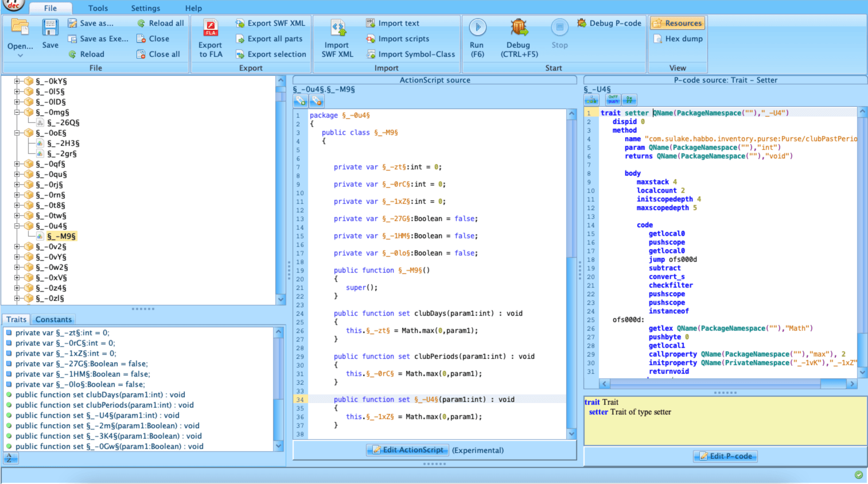The width and height of the screenshot is (868, 484).
Task: Select class §_-2H3§ in tree
Action: point(63,144)
